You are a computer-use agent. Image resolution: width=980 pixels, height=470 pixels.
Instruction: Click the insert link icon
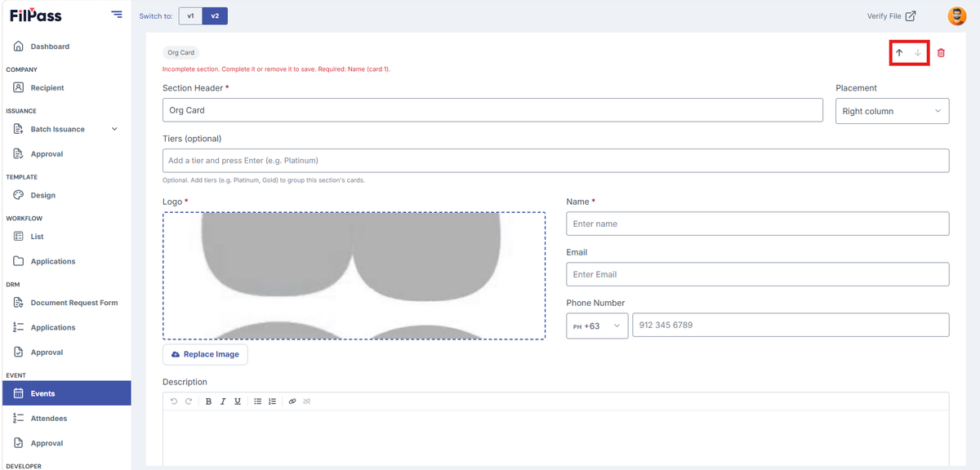(x=292, y=401)
